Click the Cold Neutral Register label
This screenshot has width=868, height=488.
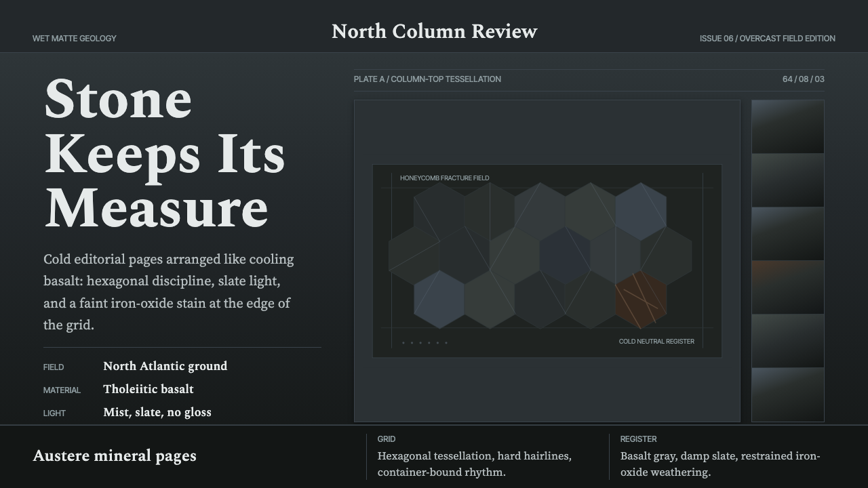656,342
